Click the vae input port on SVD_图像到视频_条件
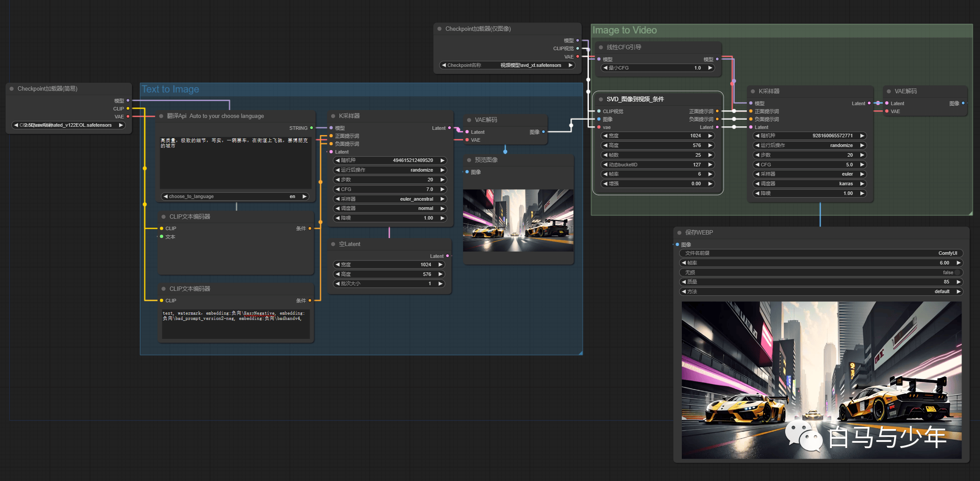 pos(599,127)
